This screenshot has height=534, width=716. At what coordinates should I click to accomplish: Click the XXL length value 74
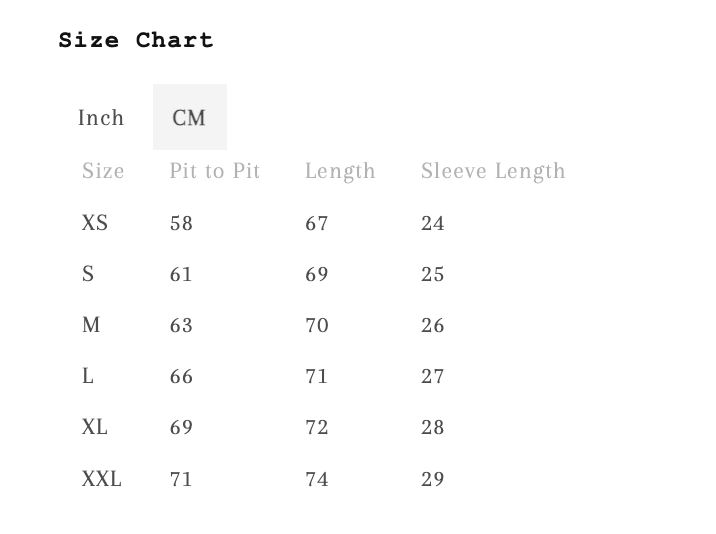317,479
